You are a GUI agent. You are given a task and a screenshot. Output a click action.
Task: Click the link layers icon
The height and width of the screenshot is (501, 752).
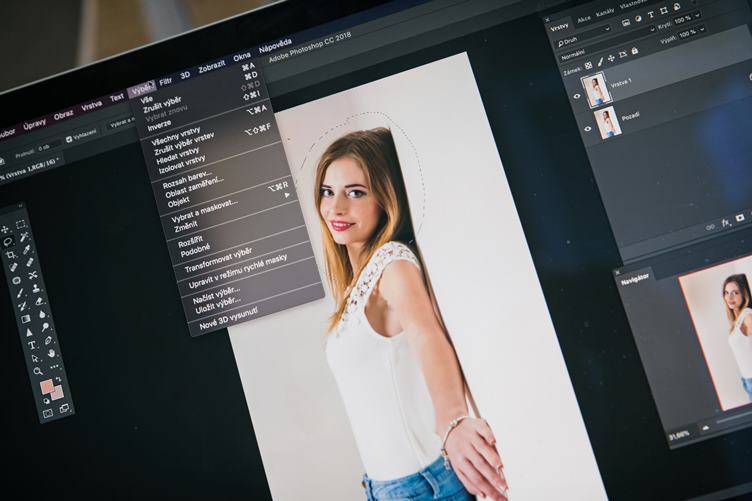(x=710, y=227)
